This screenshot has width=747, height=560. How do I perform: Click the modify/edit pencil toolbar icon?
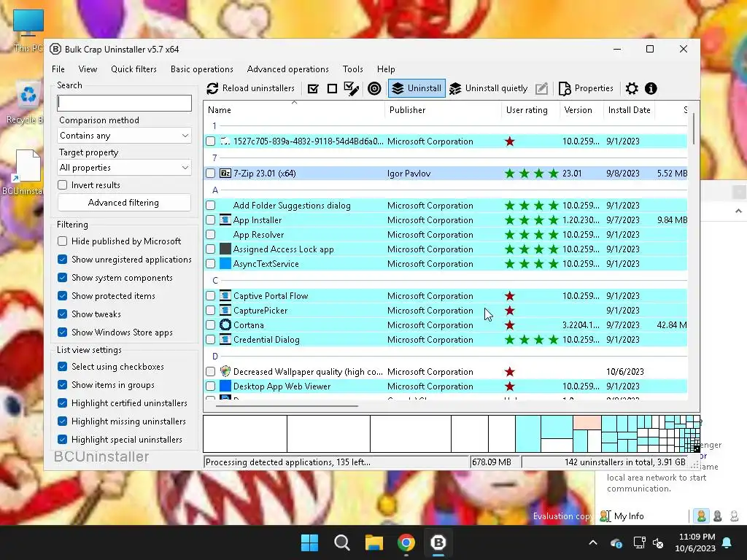point(542,88)
